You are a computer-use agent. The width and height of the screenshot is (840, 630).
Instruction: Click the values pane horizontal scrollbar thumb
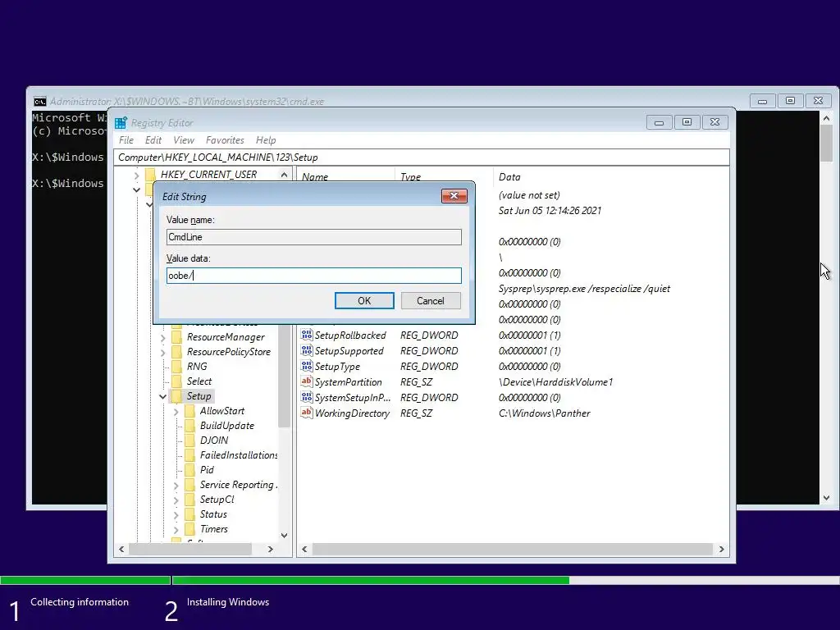point(512,549)
